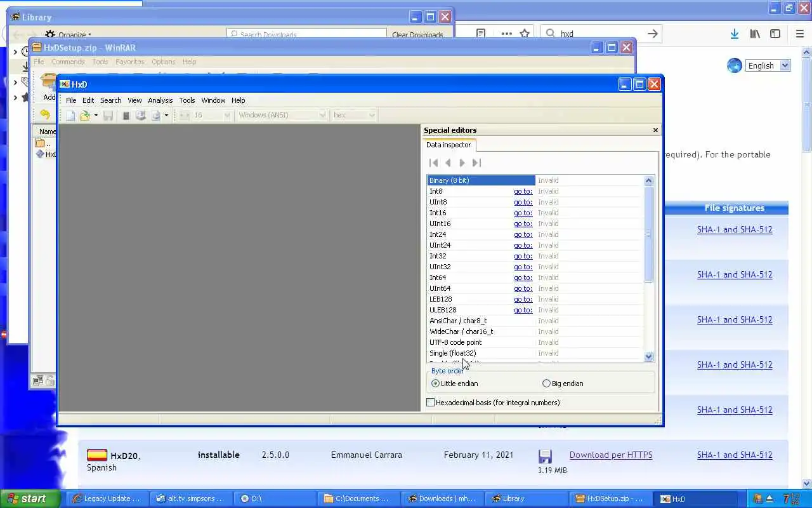Close the Special editors panel

coord(655,130)
